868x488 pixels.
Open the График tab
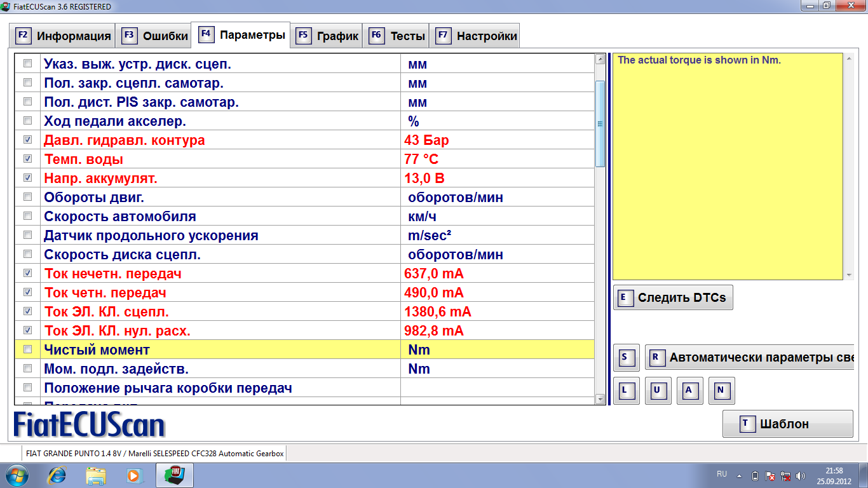tap(329, 36)
